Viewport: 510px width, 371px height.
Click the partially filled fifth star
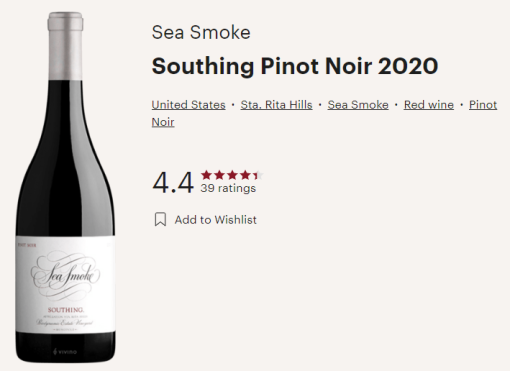click(258, 175)
